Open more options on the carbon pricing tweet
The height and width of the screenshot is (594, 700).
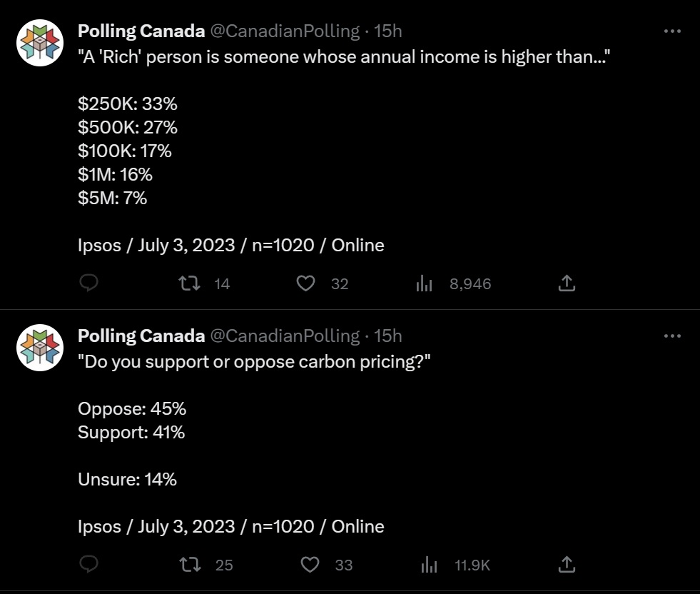(x=672, y=336)
